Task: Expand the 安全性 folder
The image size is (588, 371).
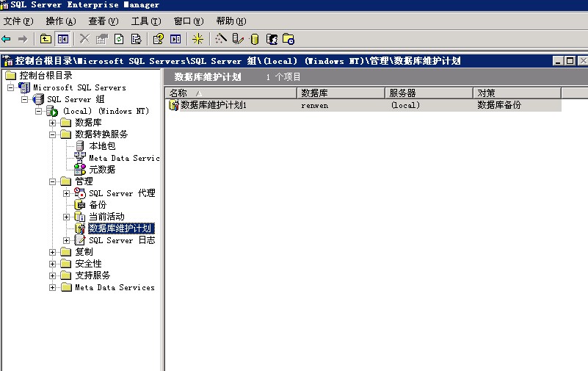Action: coord(53,264)
